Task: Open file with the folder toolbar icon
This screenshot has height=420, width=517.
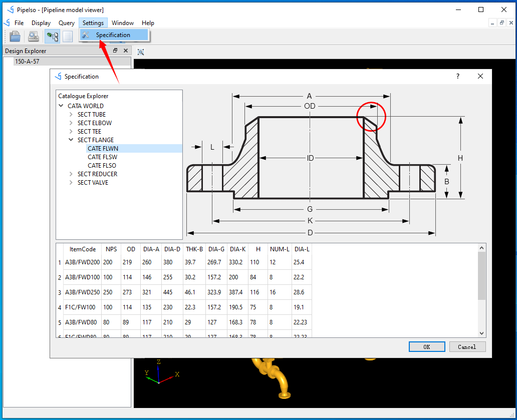Action: coord(15,36)
